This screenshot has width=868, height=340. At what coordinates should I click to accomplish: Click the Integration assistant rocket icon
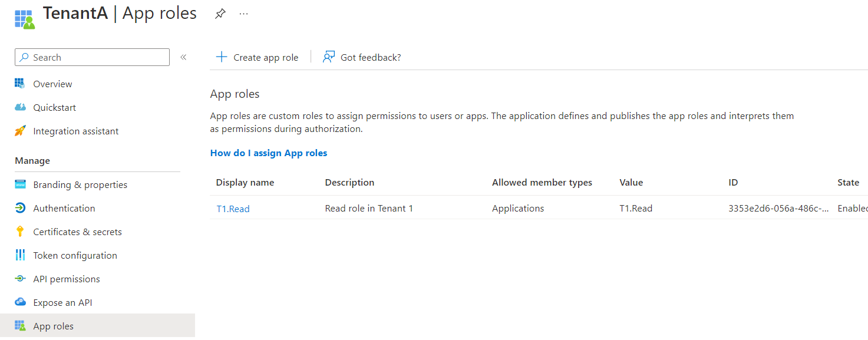(20, 131)
